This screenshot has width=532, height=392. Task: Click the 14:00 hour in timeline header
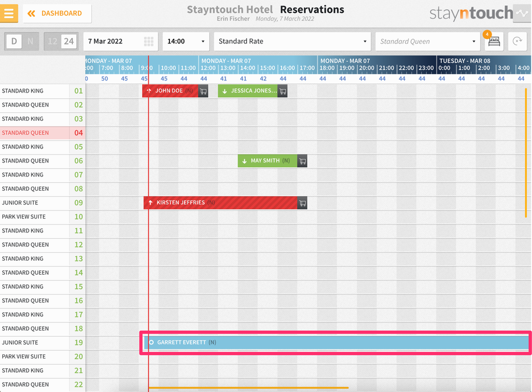[247, 68]
